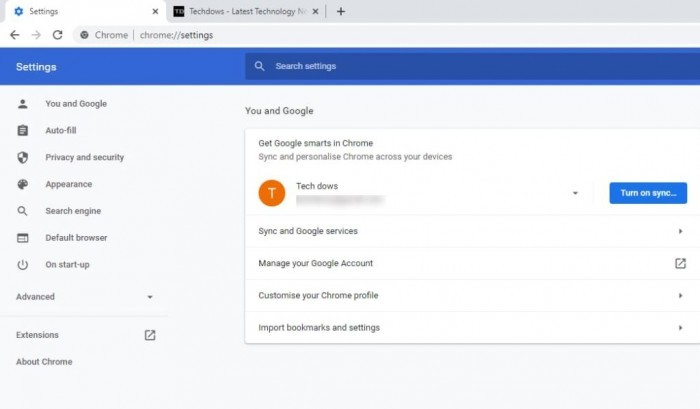Open Extensions external link icon
The height and width of the screenshot is (409, 700).
[x=150, y=335]
